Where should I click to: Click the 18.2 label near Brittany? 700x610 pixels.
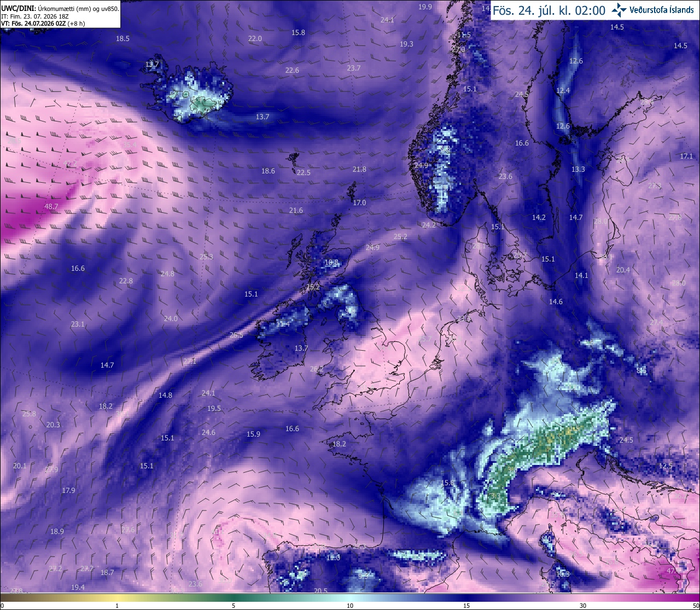click(x=339, y=444)
